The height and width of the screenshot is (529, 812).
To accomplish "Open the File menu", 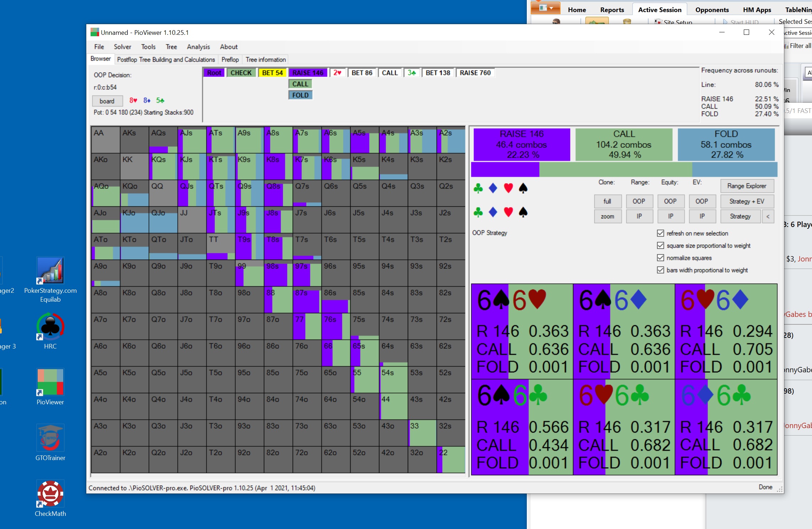I will coord(99,47).
